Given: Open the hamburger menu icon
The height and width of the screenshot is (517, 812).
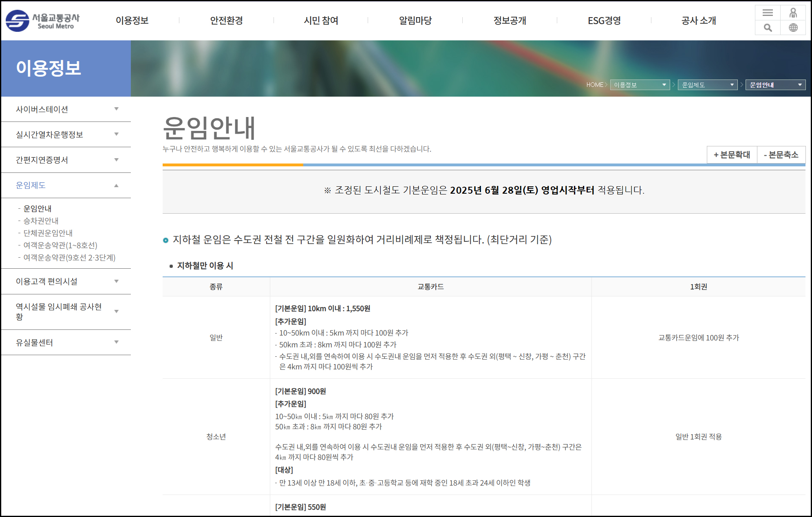Looking at the screenshot, I should click(x=768, y=13).
